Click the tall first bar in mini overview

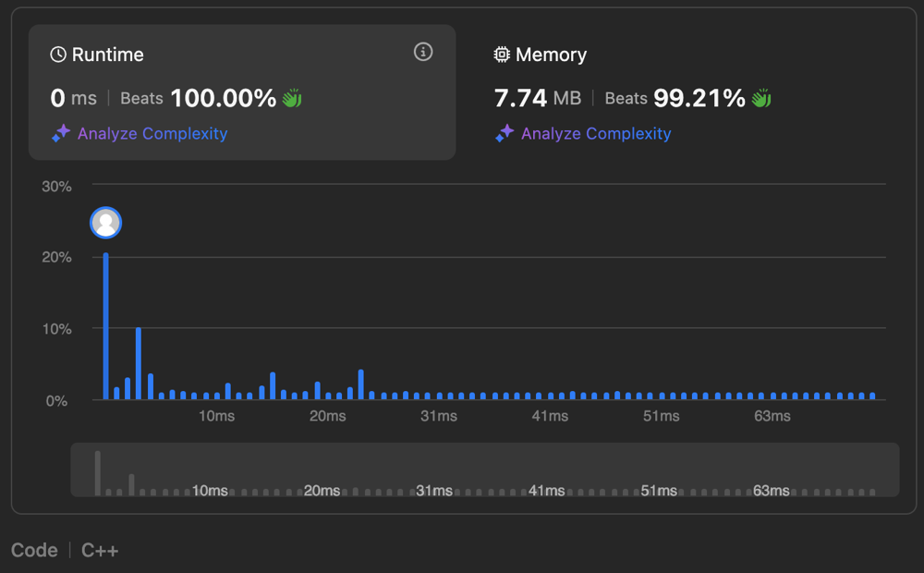click(98, 472)
